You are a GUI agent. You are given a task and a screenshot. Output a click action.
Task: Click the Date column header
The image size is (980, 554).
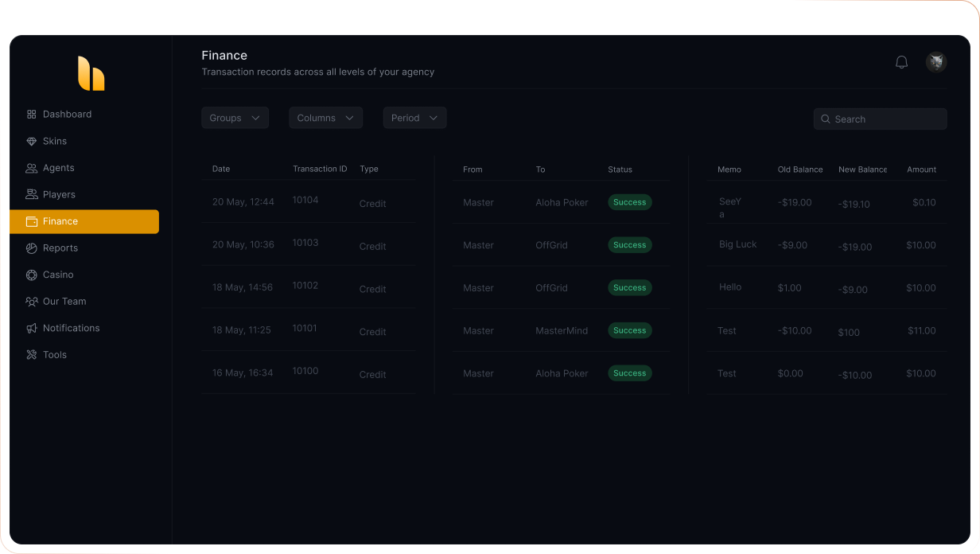221,169
